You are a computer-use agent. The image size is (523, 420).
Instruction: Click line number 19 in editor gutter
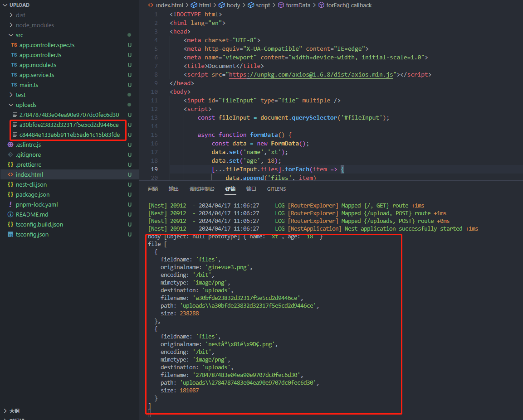(154, 169)
